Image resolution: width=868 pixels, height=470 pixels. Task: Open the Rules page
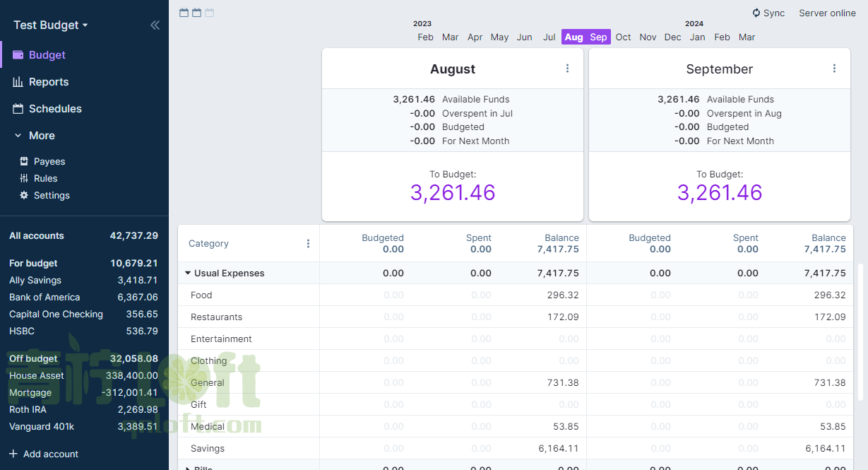(x=45, y=179)
